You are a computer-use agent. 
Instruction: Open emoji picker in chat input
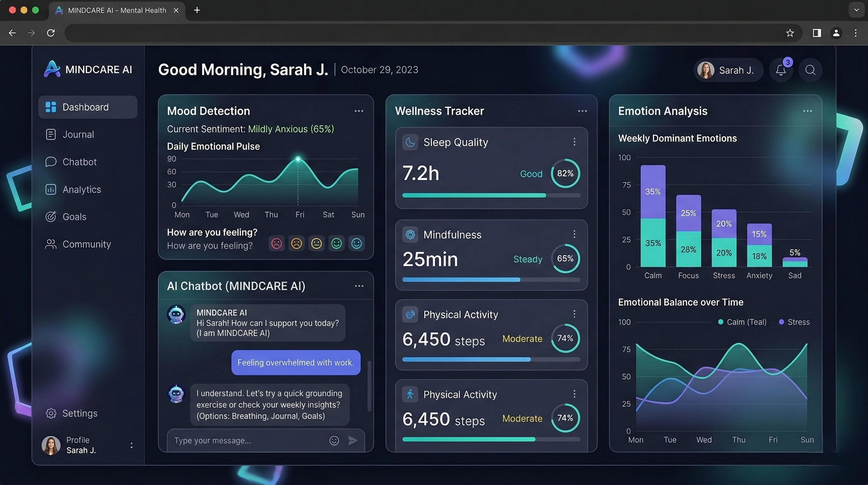(x=334, y=440)
